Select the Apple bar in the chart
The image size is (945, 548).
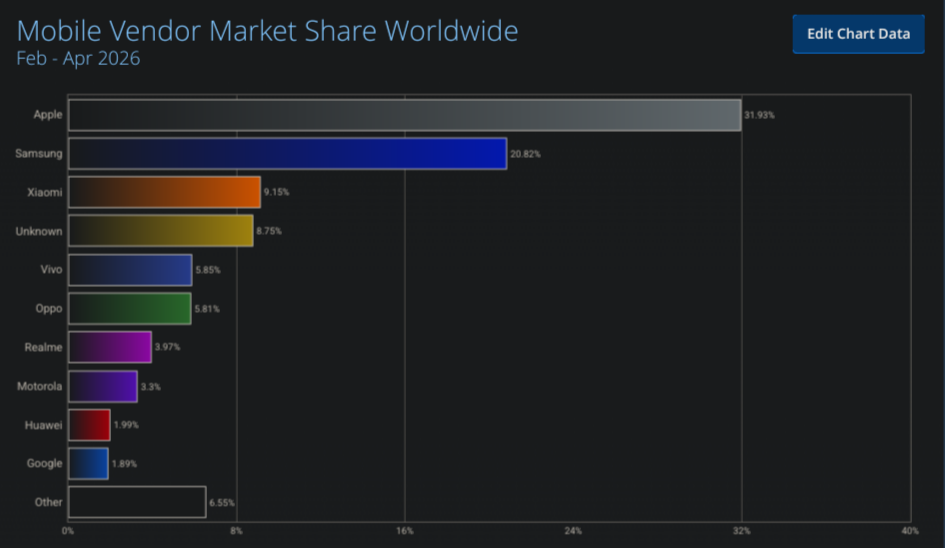[x=405, y=115]
